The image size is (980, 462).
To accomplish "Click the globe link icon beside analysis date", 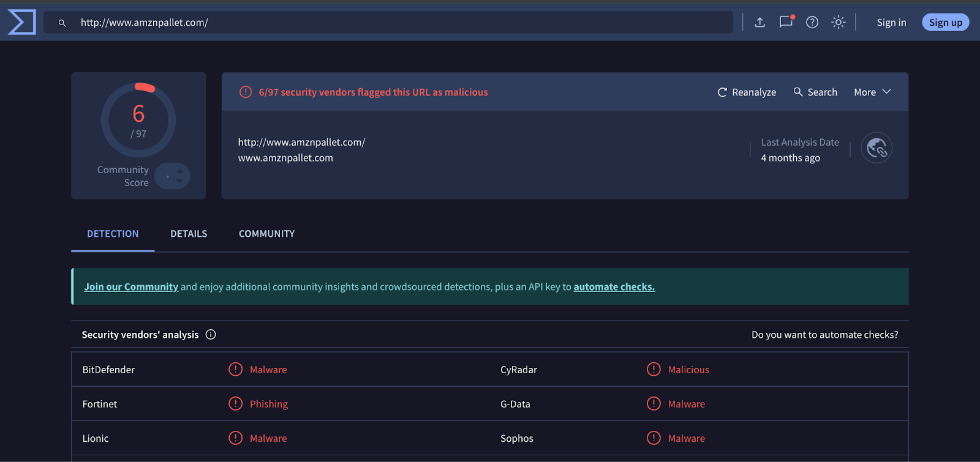I will coord(876,147).
